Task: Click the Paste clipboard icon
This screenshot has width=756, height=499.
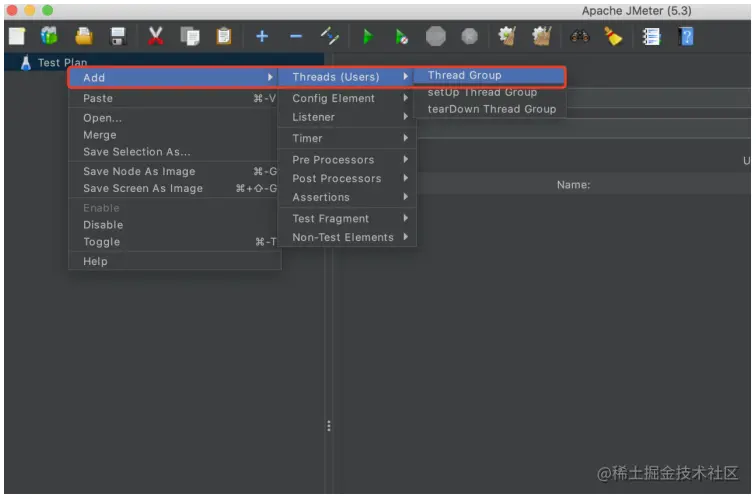Action: 224,36
